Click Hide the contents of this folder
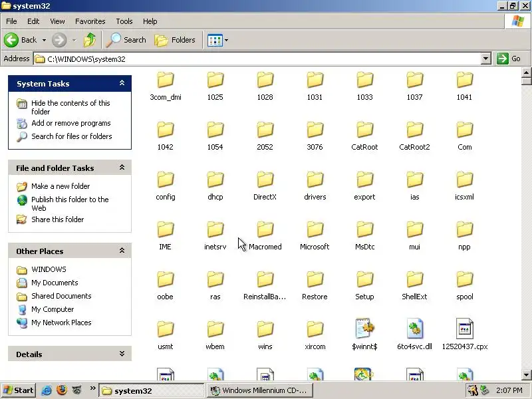Image resolution: width=532 pixels, height=399 pixels. pos(70,107)
